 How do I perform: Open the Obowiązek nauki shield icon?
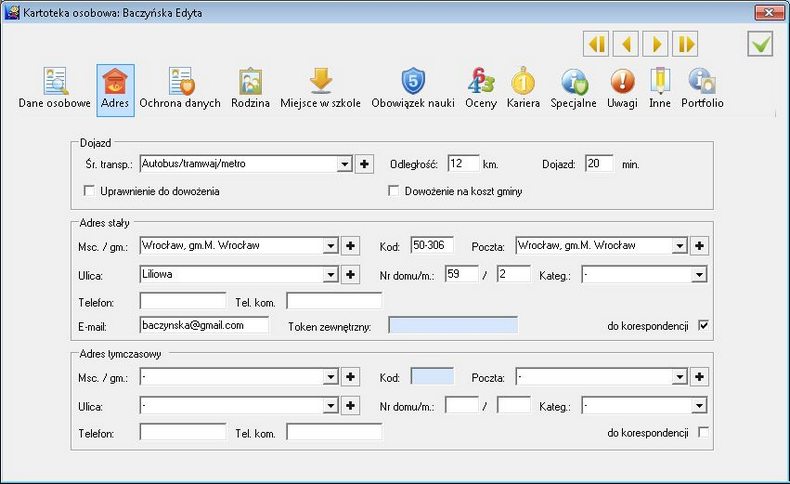click(x=413, y=81)
